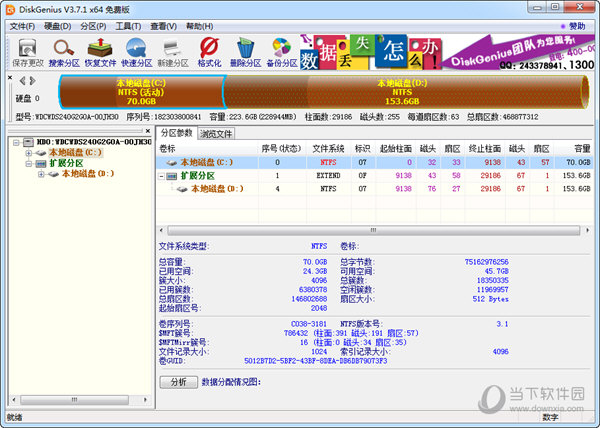600x428 pixels.
Task: Click the 保存更改 save changes icon
Action: pos(28,53)
